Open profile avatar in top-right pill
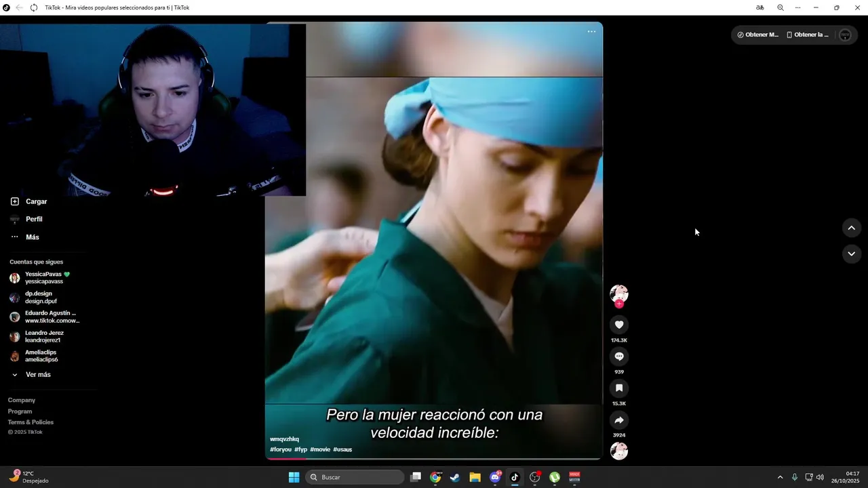Viewport: 868px width, 488px height. [x=845, y=35]
